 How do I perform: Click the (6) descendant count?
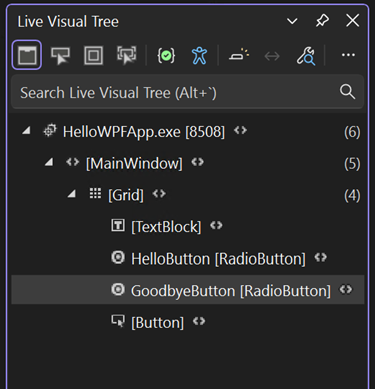point(352,132)
